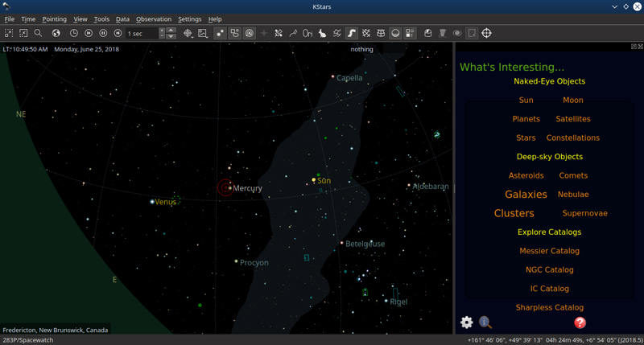644x345 pixels.
Task: Advance the simulation clock one step forward
Action: pos(118,33)
